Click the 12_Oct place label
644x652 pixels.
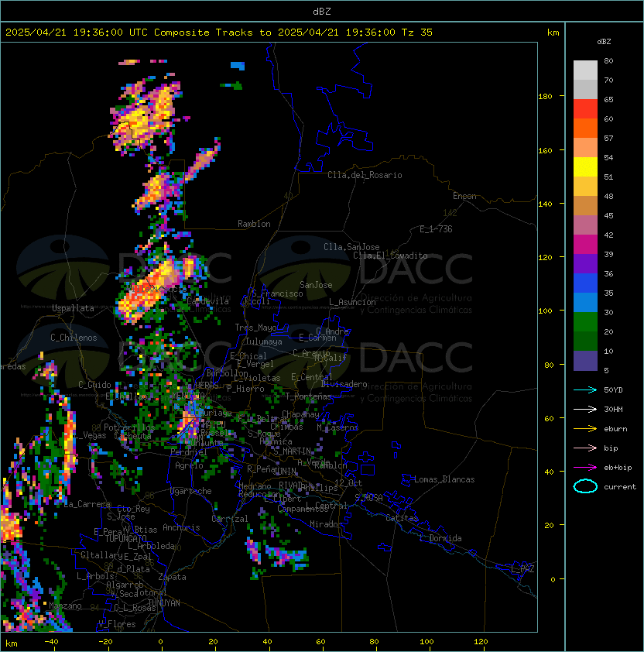pos(348,483)
